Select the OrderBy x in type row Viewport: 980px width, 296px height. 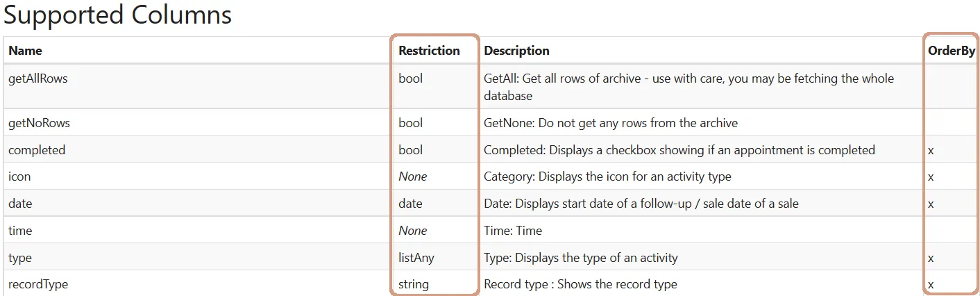pos(931,258)
